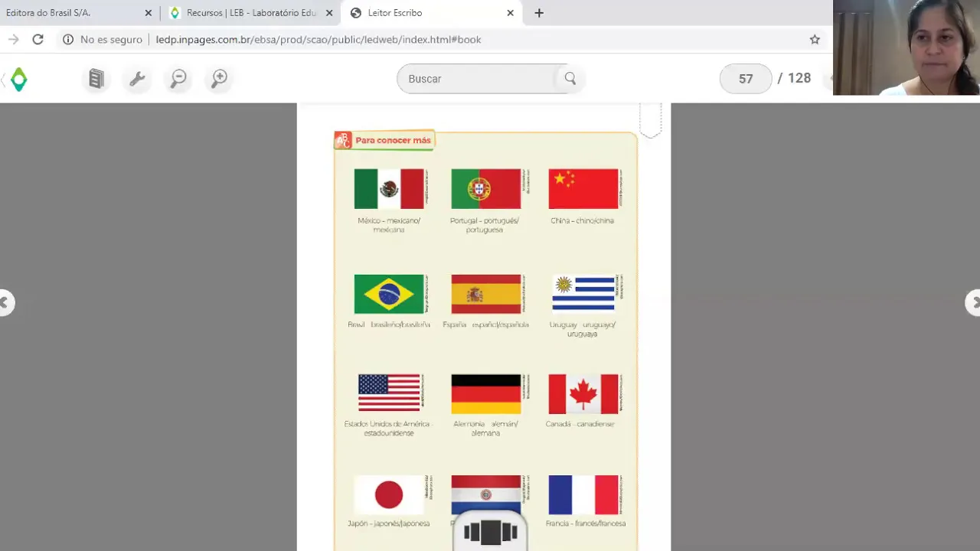Click the United States flag image
The width and height of the screenshot is (980, 551).
(x=389, y=393)
